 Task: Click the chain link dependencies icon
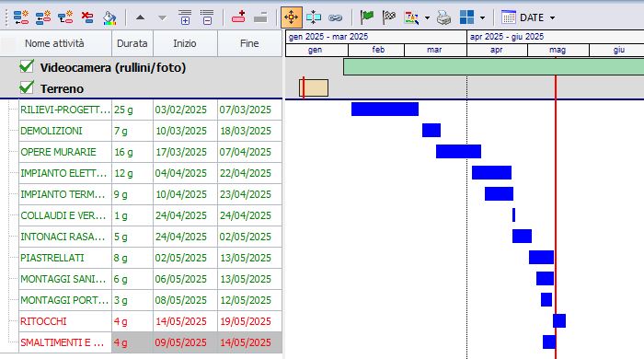336,17
